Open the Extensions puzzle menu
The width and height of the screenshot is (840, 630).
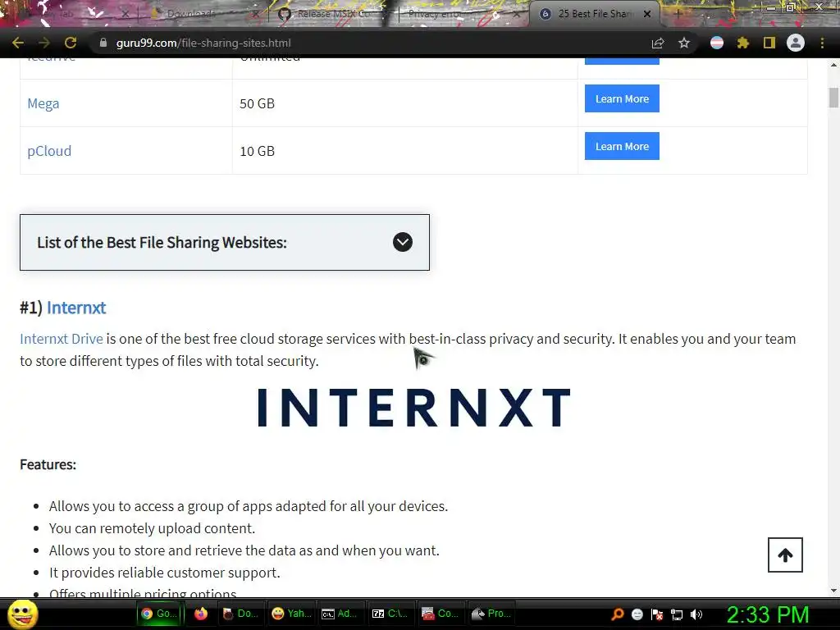pos(743,43)
